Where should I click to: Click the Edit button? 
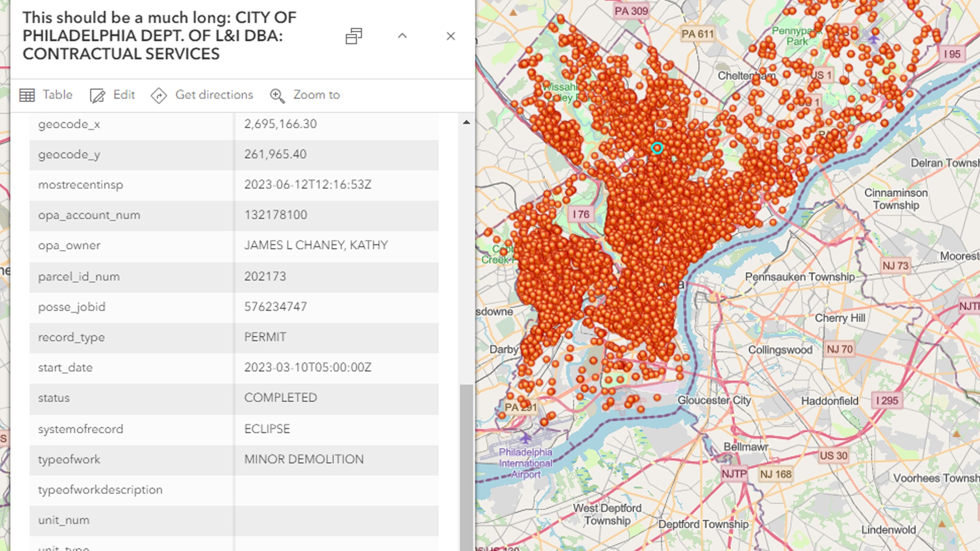[113, 95]
